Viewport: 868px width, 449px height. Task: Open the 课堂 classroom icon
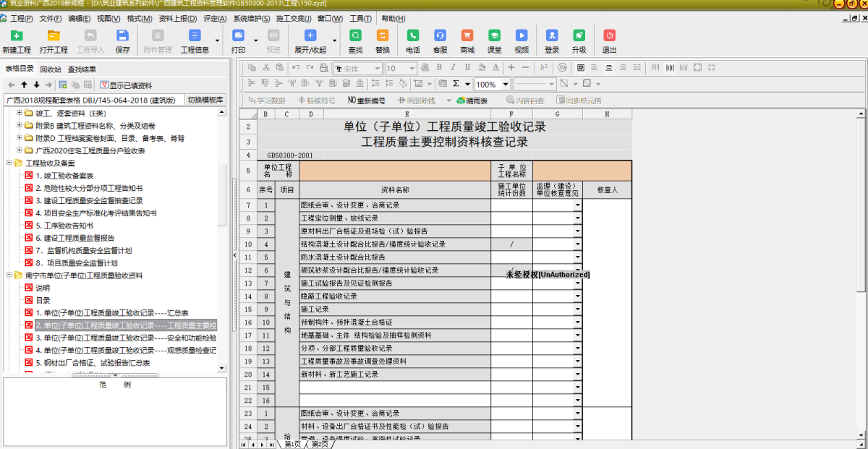[494, 40]
